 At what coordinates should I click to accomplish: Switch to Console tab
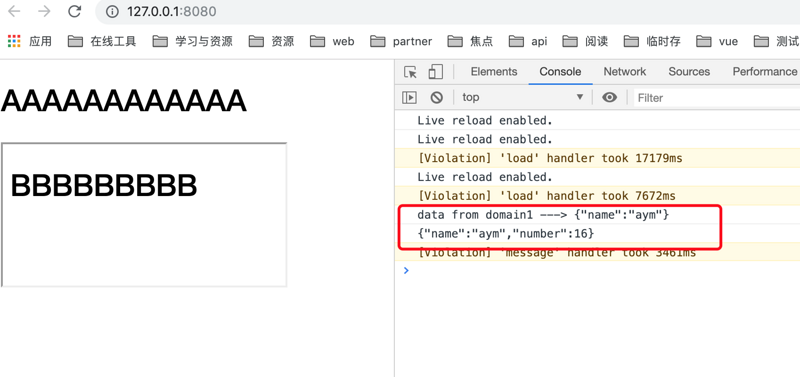[560, 72]
